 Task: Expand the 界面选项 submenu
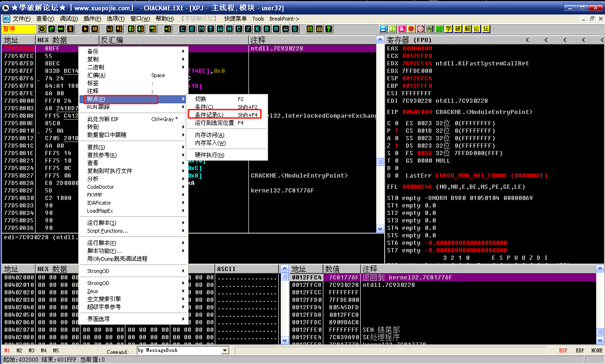(x=133, y=319)
